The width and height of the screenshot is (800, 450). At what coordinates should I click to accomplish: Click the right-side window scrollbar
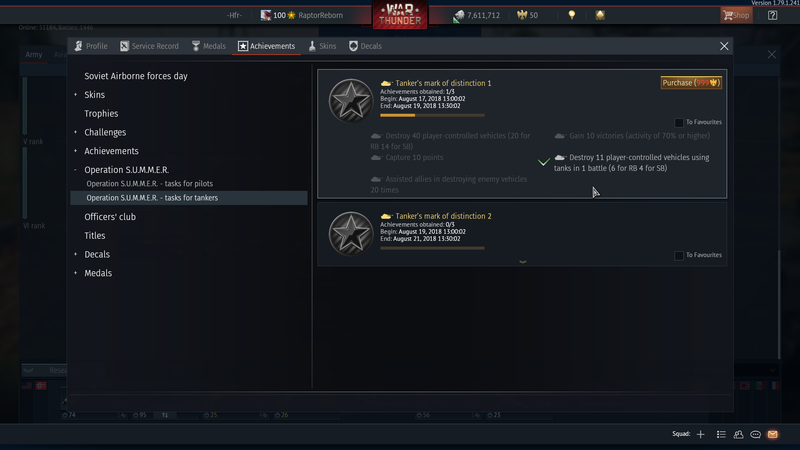pyautogui.click(x=779, y=304)
